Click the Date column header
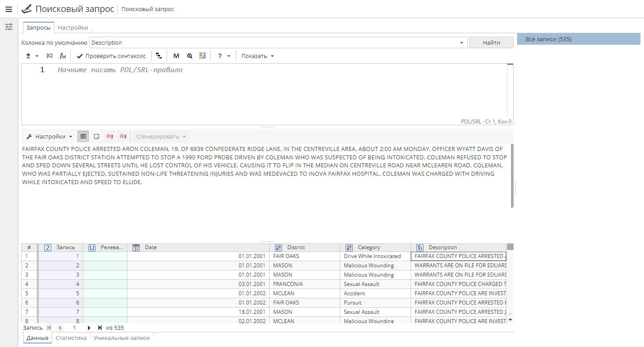 click(x=198, y=247)
